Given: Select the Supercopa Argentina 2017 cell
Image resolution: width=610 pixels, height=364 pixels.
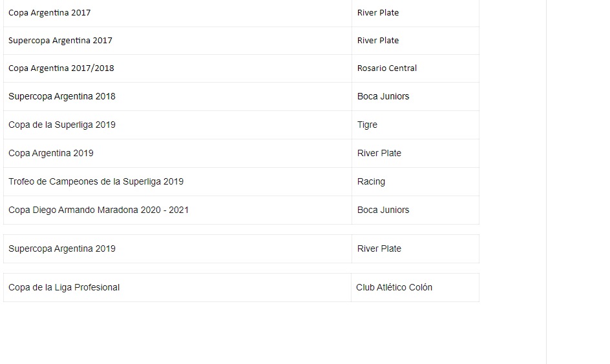Looking at the screenshot, I should point(178,41).
